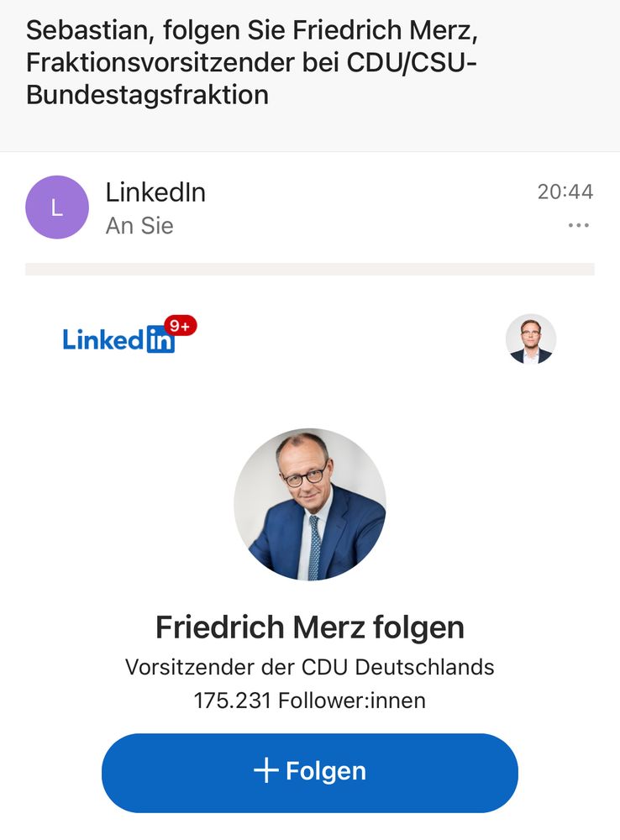Click the 'Linked' wordmark text
Screen dimensions: 620x840
[x=103, y=339]
